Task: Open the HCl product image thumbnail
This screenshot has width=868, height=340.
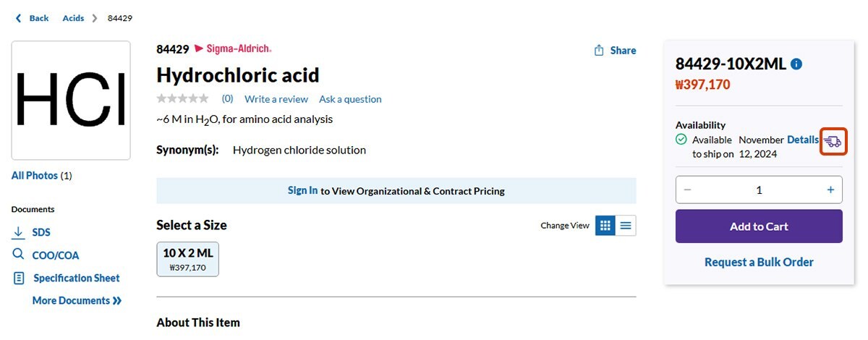Action: point(71,100)
